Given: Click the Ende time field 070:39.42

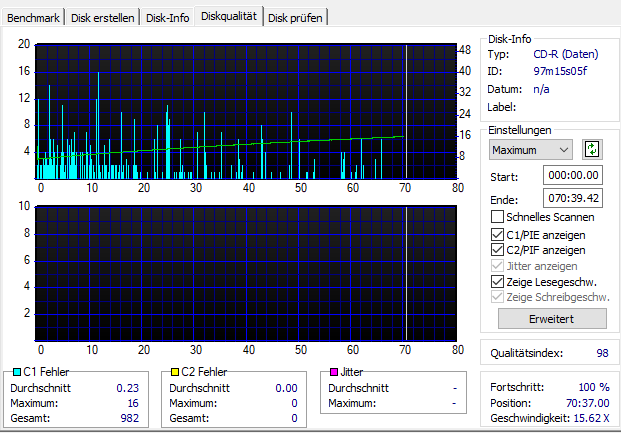Looking at the screenshot, I should (x=573, y=198).
